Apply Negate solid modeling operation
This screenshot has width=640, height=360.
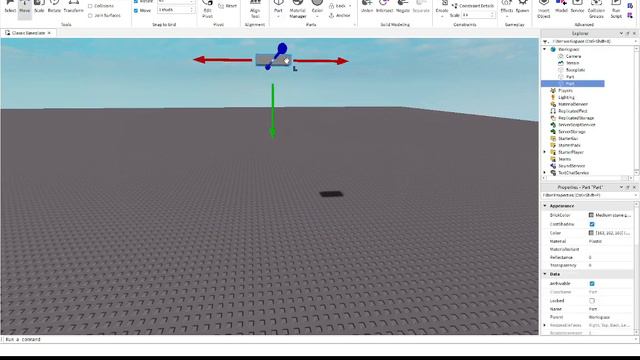pos(402,7)
